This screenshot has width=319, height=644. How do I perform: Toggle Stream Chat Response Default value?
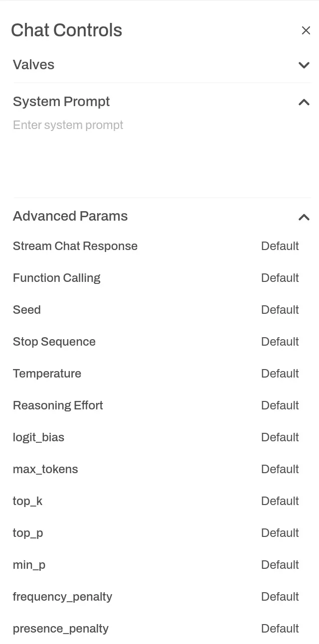[x=280, y=246]
